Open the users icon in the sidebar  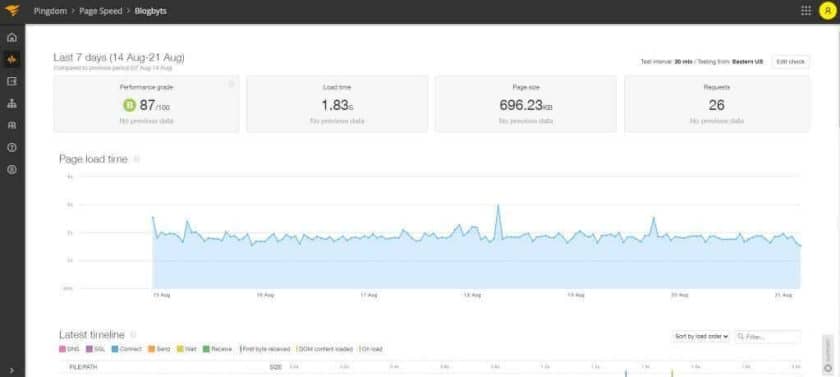[12, 125]
